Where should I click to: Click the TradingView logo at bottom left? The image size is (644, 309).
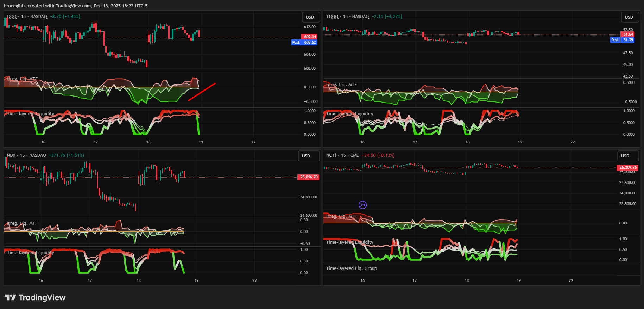(35, 298)
